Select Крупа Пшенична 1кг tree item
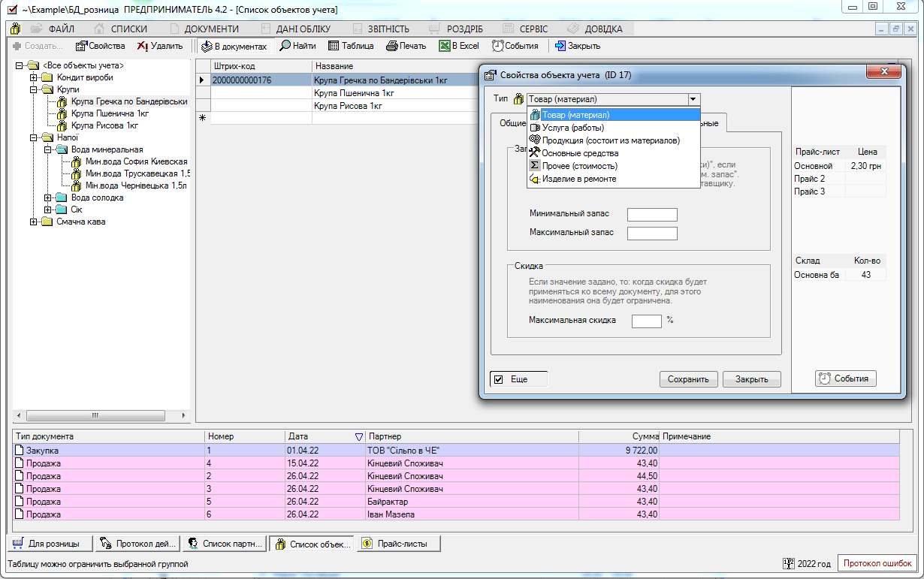 (x=109, y=113)
